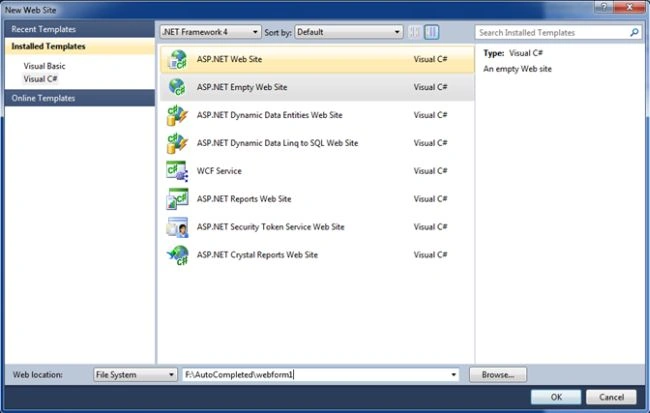Click Visual C# label in Crystal Reports row
Screen dimensions: 650x413
click(x=430, y=255)
